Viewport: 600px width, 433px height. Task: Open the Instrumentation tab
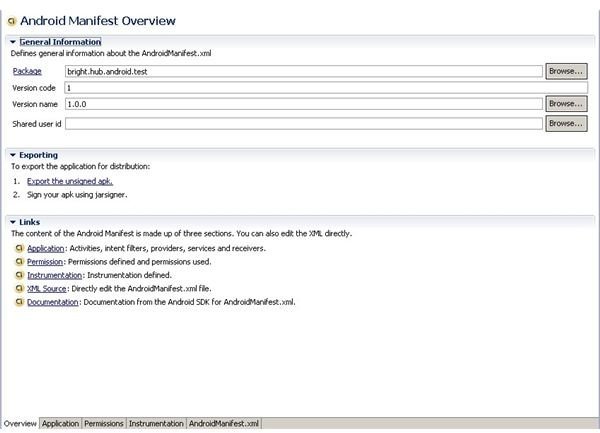pos(156,423)
